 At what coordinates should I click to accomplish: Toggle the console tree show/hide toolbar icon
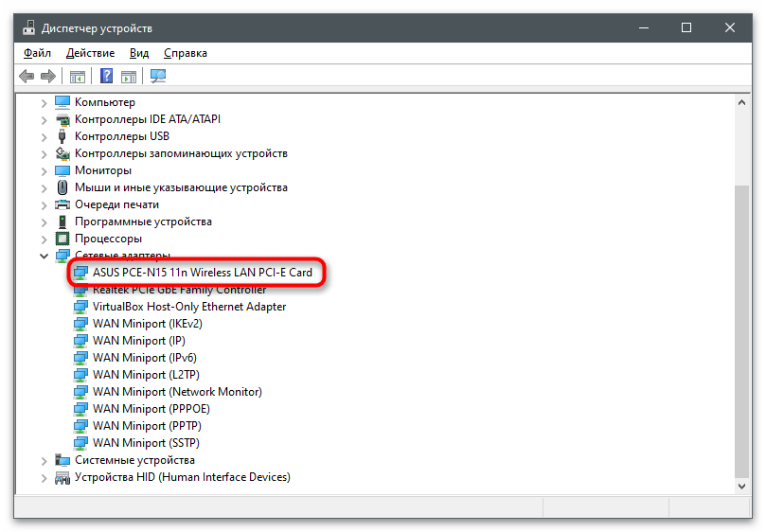pos(78,76)
